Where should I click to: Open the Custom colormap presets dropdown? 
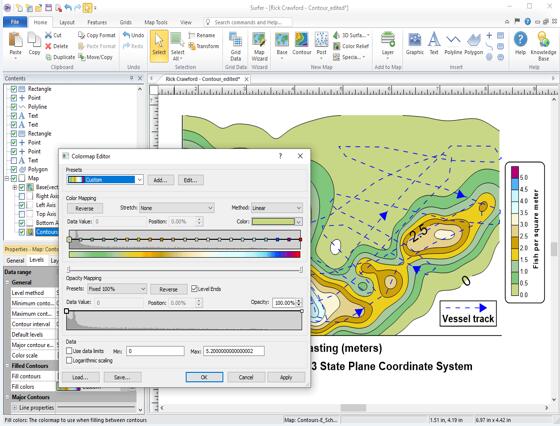[105, 180]
